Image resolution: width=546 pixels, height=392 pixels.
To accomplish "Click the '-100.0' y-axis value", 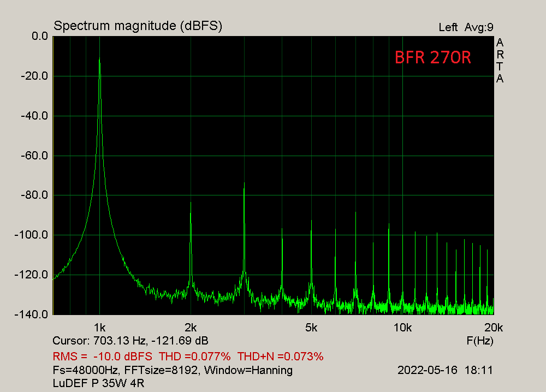I will click(31, 235).
